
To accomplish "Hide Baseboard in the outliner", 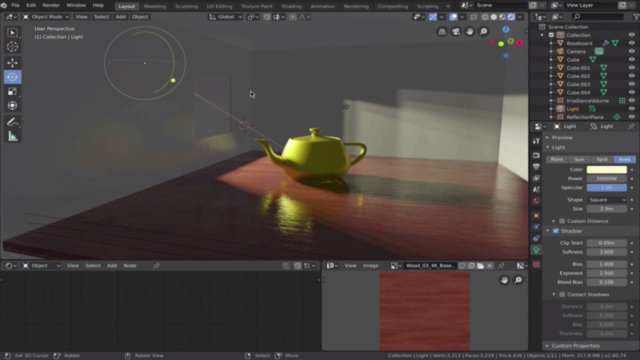I will pos(631,43).
